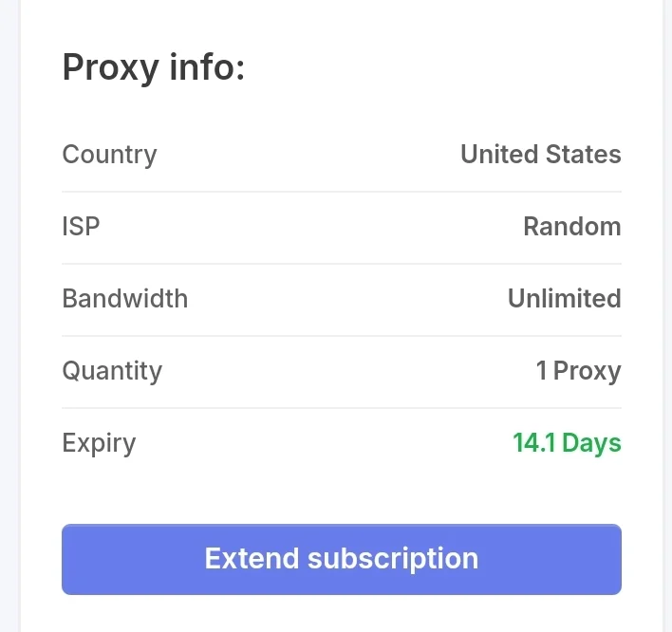Click the Quantity label
Image resolution: width=672 pixels, height=632 pixels.
(112, 371)
